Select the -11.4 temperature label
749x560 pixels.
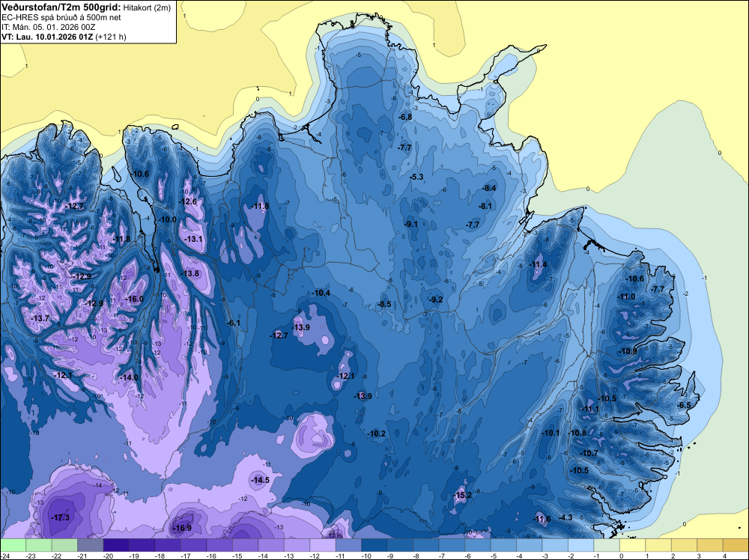(539, 264)
